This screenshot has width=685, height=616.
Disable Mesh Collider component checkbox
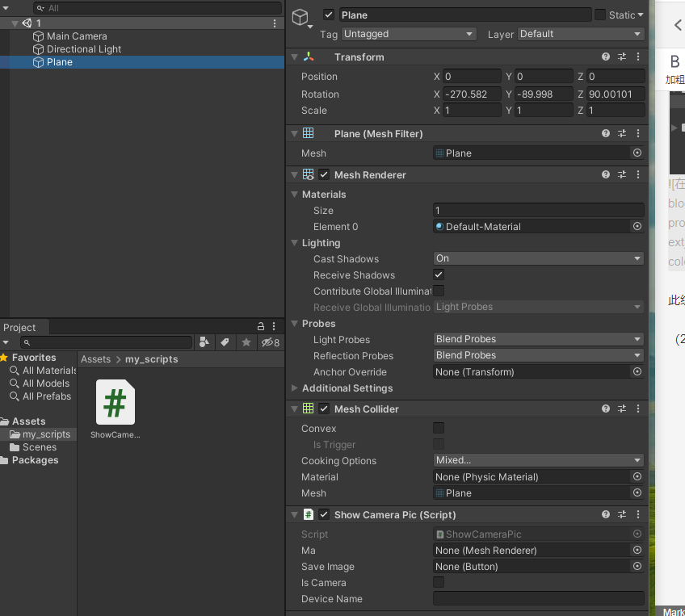324,409
